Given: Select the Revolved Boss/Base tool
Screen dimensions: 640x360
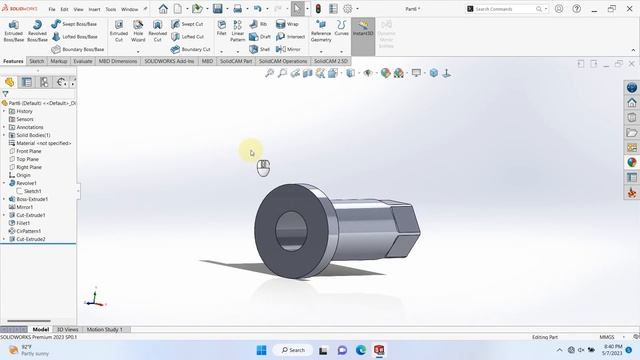Looking at the screenshot, I should click(x=37, y=31).
